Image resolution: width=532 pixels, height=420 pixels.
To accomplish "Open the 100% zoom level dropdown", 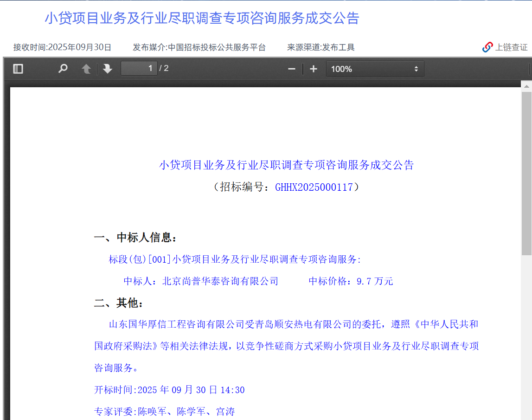I will (x=375, y=69).
